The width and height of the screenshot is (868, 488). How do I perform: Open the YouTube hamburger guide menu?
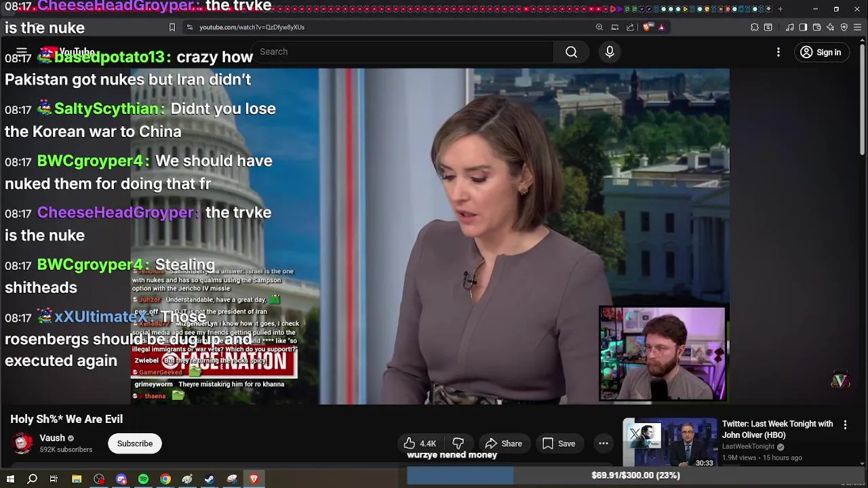point(22,52)
